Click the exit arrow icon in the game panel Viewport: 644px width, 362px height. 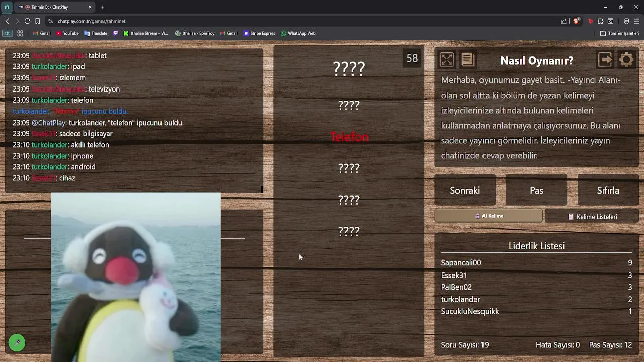click(605, 60)
